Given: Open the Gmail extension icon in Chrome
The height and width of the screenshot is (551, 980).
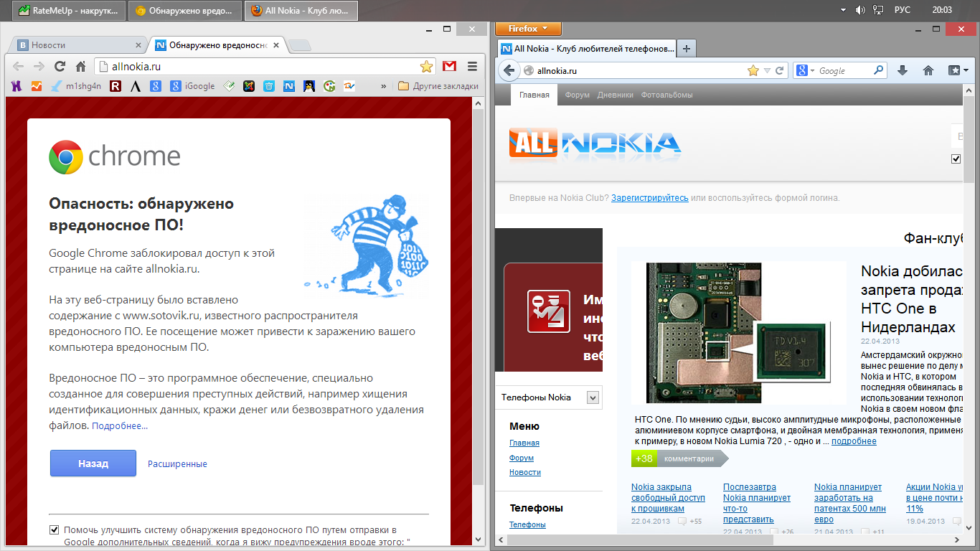Looking at the screenshot, I should tap(450, 67).
